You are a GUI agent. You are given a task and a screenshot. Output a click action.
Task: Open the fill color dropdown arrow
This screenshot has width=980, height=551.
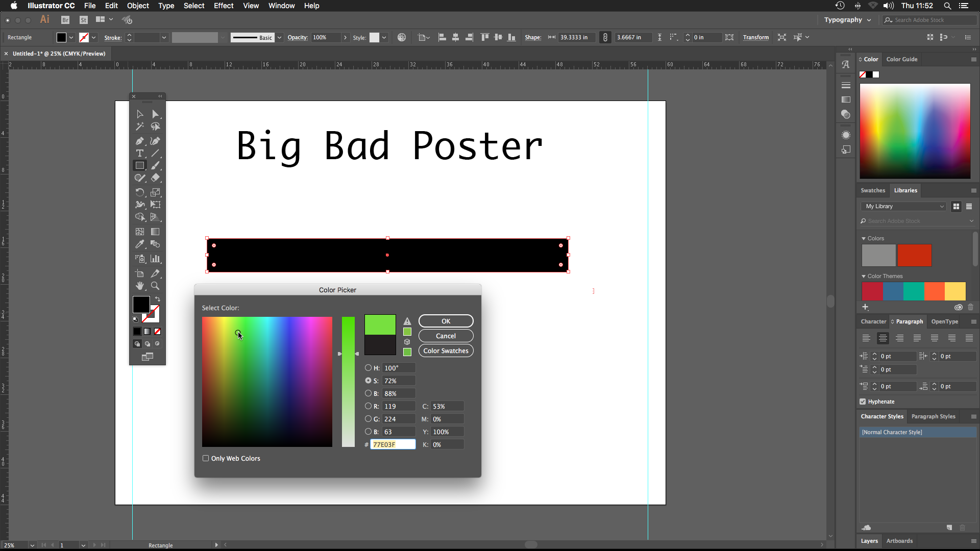(x=71, y=37)
